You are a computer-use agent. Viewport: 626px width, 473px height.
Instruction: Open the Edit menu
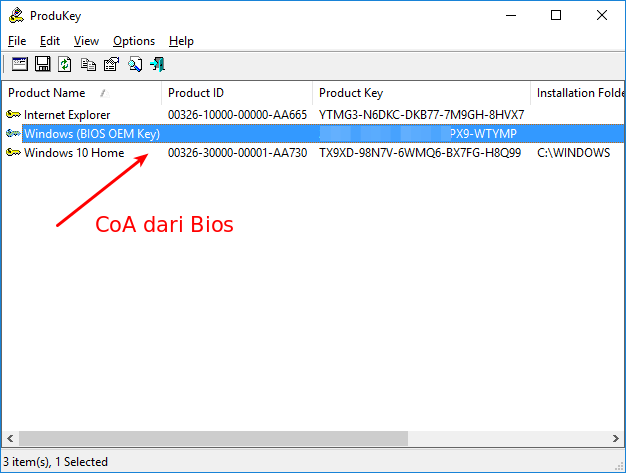pyautogui.click(x=50, y=41)
